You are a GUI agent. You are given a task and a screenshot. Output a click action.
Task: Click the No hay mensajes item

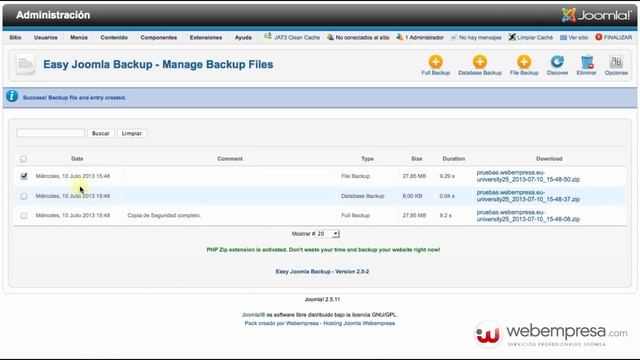coord(476,37)
